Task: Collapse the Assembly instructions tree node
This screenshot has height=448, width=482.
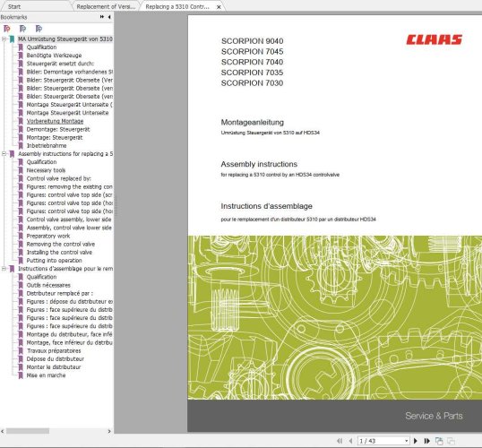Action: [4, 154]
